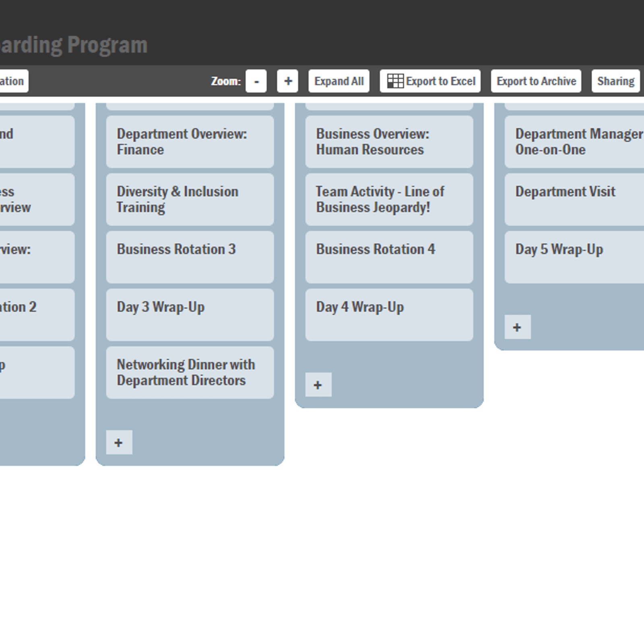
Task: Add card below Networking Dinner column
Action: tap(119, 442)
